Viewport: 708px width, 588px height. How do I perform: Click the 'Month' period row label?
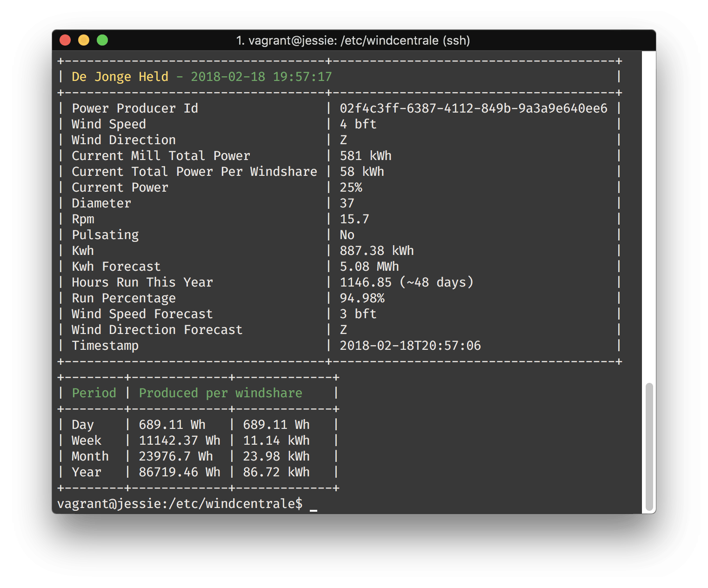point(90,456)
